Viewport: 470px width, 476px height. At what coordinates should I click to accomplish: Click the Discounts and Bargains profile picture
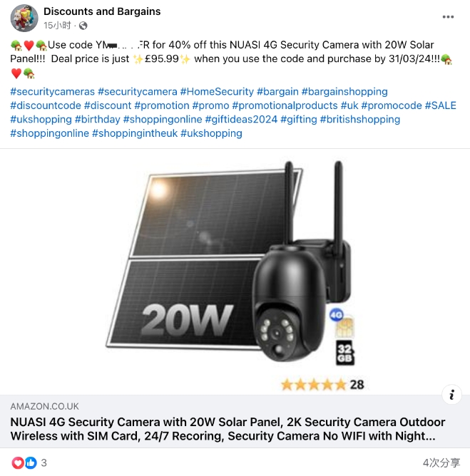[x=24, y=19]
